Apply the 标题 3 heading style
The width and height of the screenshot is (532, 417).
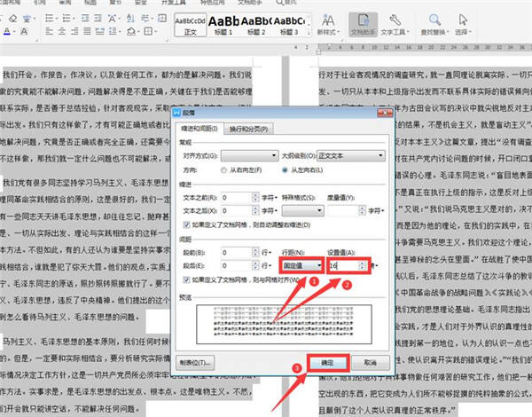tap(289, 25)
